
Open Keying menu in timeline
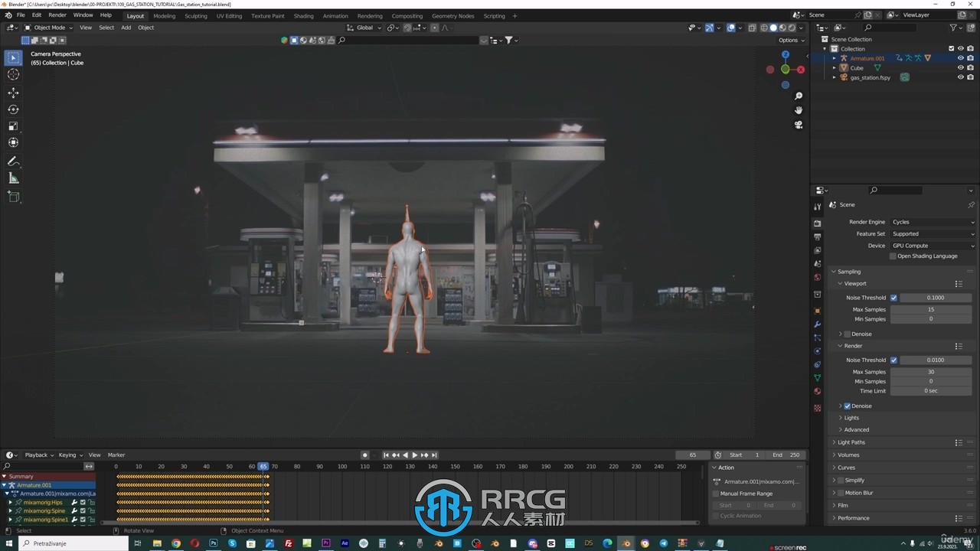click(x=69, y=455)
